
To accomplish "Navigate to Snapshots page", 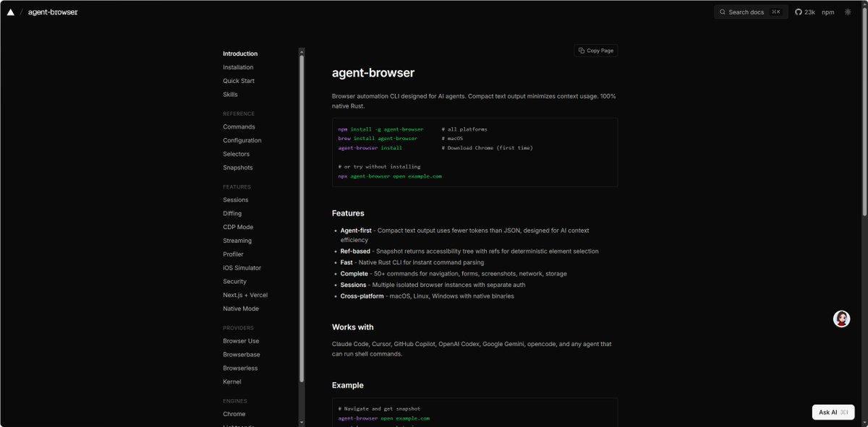I will point(238,168).
